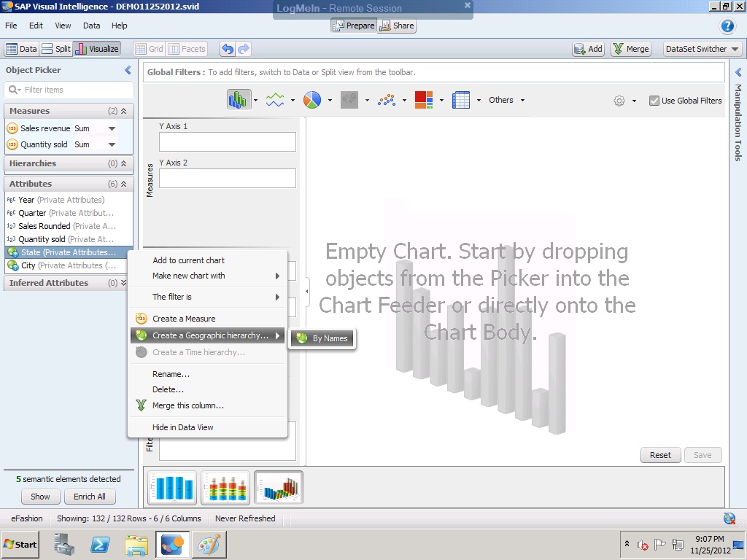
Task: Choose Create a Measure
Action: 184,319
